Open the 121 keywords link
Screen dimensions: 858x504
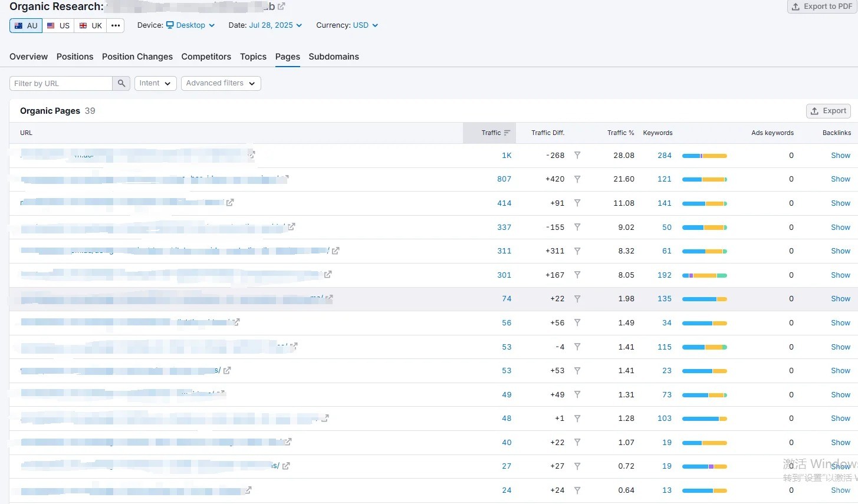pyautogui.click(x=665, y=179)
